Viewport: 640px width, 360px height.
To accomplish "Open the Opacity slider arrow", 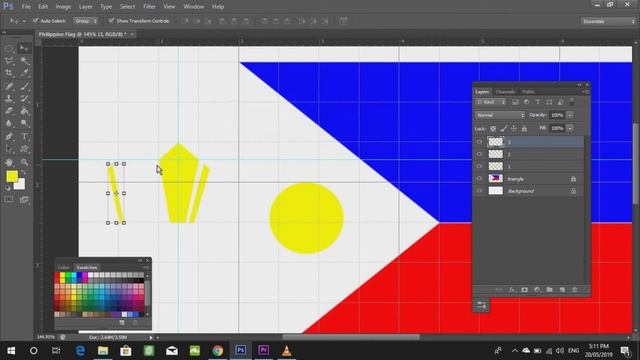I will coord(570,116).
